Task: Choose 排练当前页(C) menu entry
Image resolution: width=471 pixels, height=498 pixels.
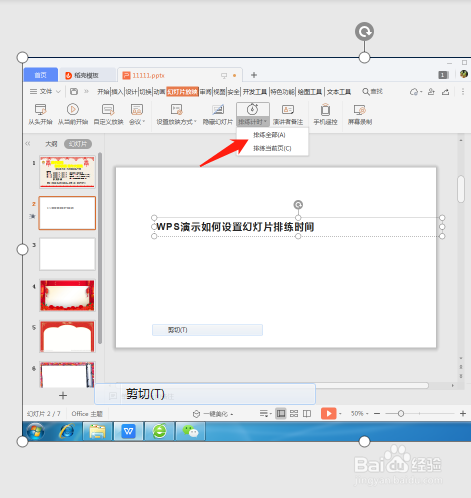Action: coord(272,148)
